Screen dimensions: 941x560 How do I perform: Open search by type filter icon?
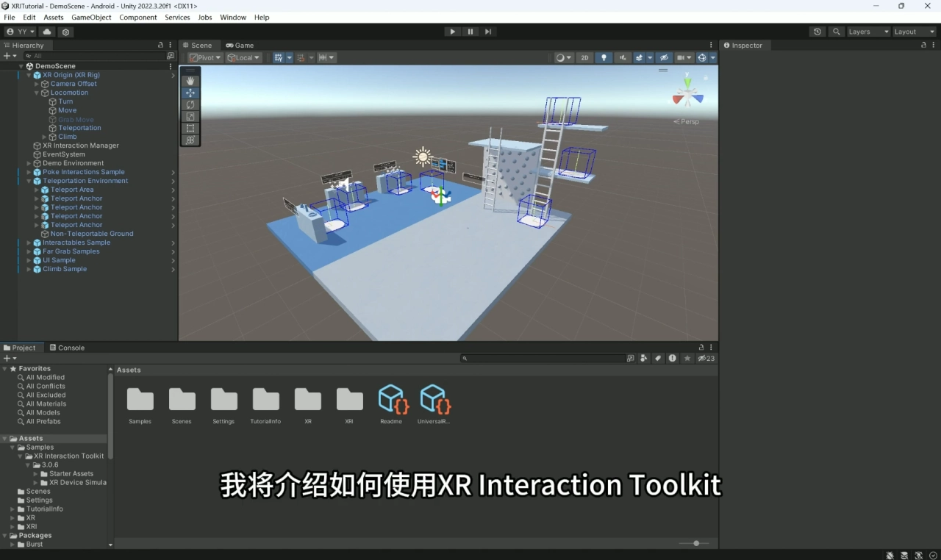(644, 359)
